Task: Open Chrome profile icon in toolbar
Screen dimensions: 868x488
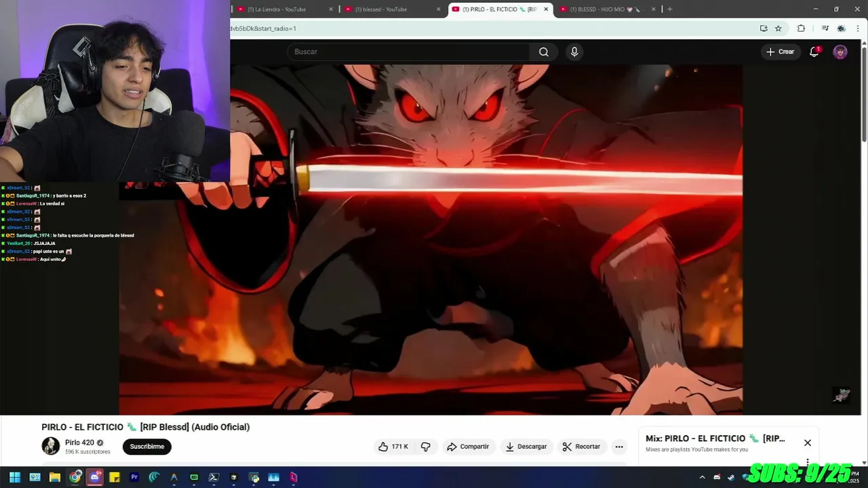Action: [842, 28]
